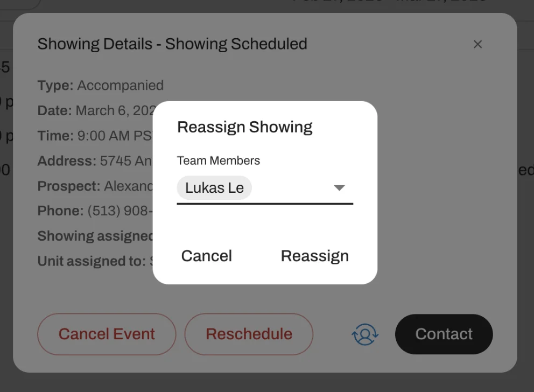Open the Contact button

coord(444,334)
